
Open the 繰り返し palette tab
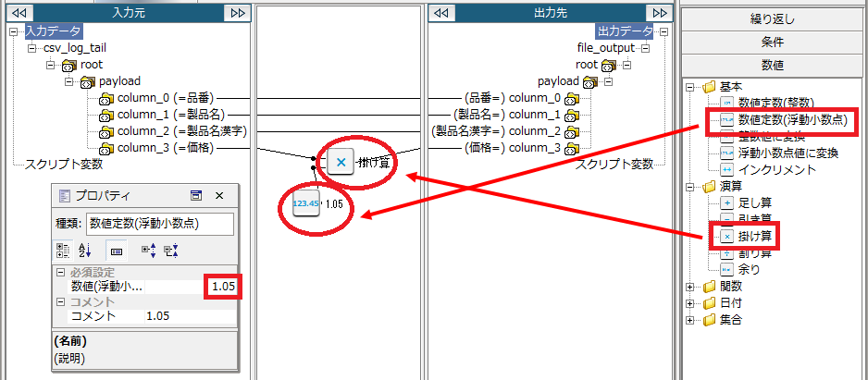click(772, 18)
